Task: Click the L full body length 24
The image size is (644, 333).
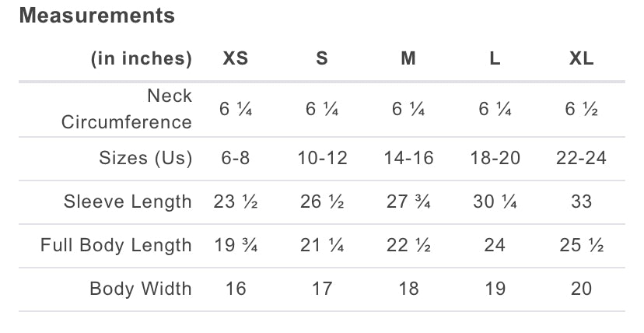Action: pyautogui.click(x=495, y=245)
